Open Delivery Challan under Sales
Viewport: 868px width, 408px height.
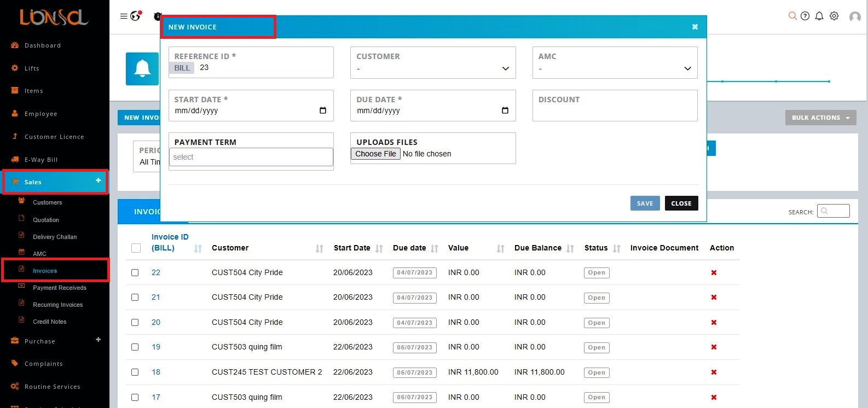[55, 237]
